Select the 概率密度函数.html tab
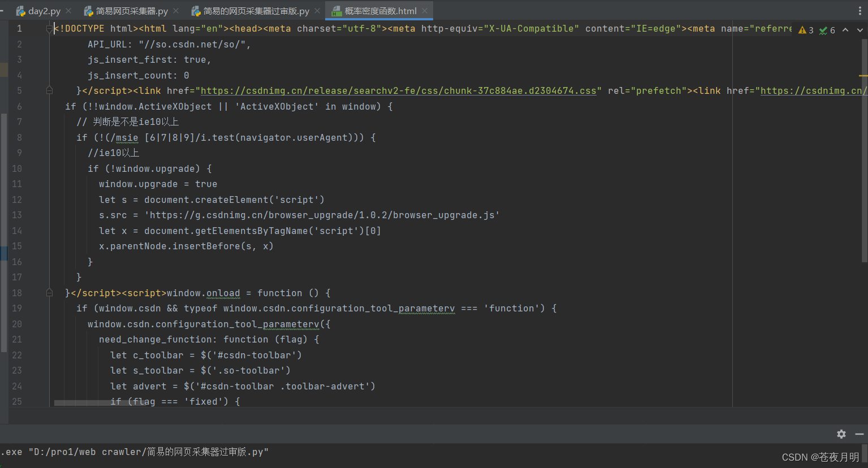The image size is (868, 468). [x=380, y=11]
